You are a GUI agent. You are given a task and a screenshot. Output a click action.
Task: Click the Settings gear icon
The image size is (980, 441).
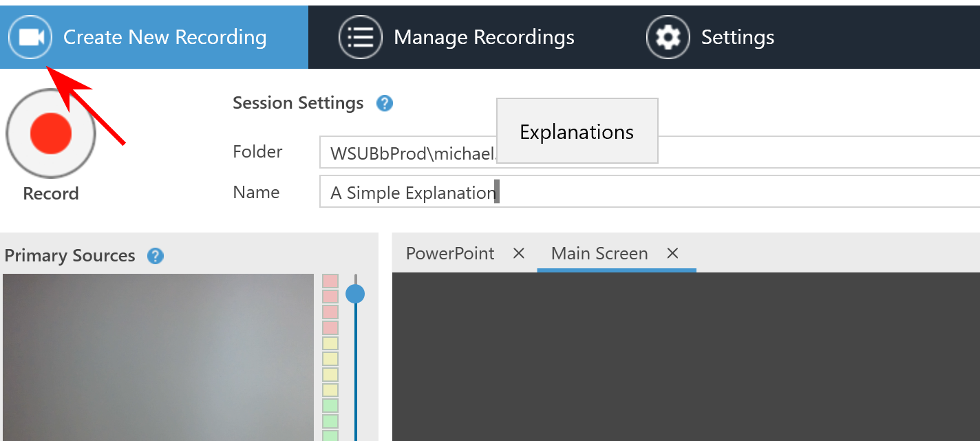point(668,37)
